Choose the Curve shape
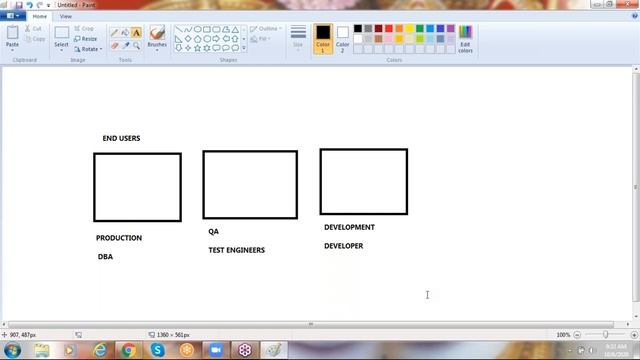The height and width of the screenshot is (360, 640). 188,29
